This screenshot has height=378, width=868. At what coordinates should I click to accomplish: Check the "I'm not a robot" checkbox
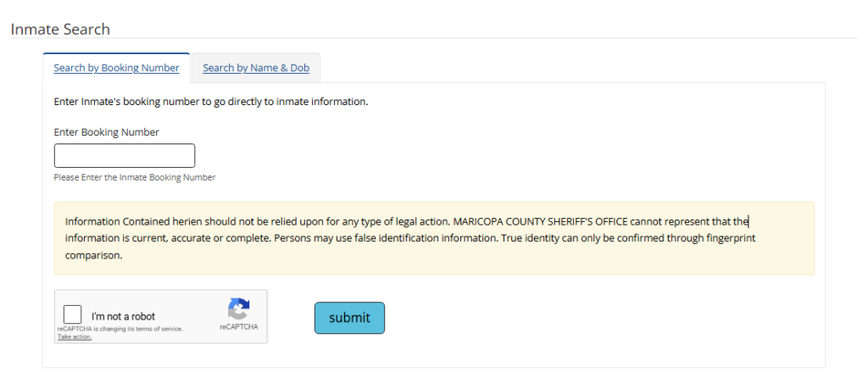pyautogui.click(x=73, y=314)
